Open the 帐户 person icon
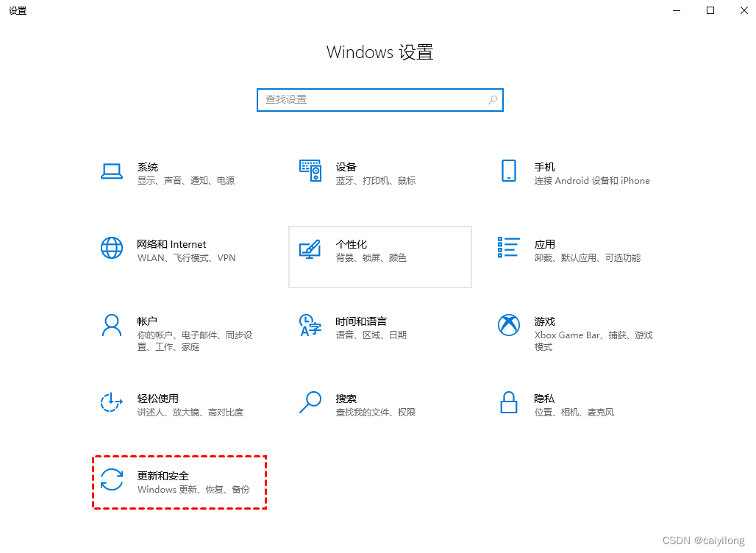This screenshot has width=756, height=553. pyautogui.click(x=111, y=326)
